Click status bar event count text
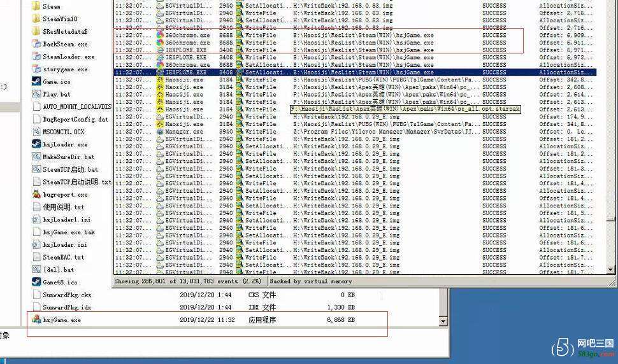Image resolution: width=618 pixels, height=364 pixels. pyautogui.click(x=187, y=281)
